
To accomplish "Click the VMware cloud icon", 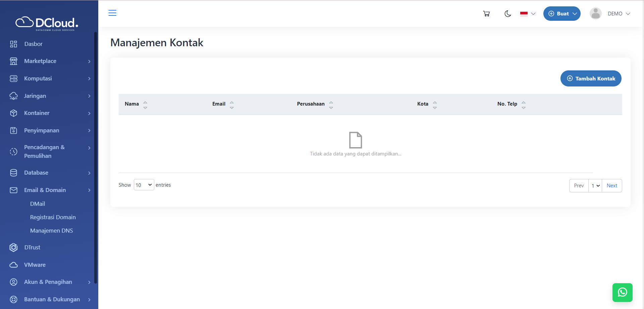I will [x=13, y=265].
